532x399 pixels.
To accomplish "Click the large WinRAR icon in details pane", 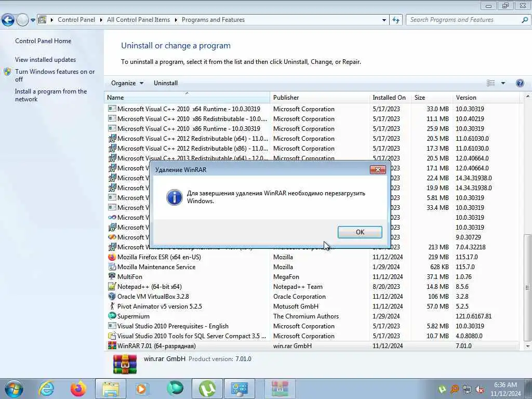I will click(x=125, y=364).
